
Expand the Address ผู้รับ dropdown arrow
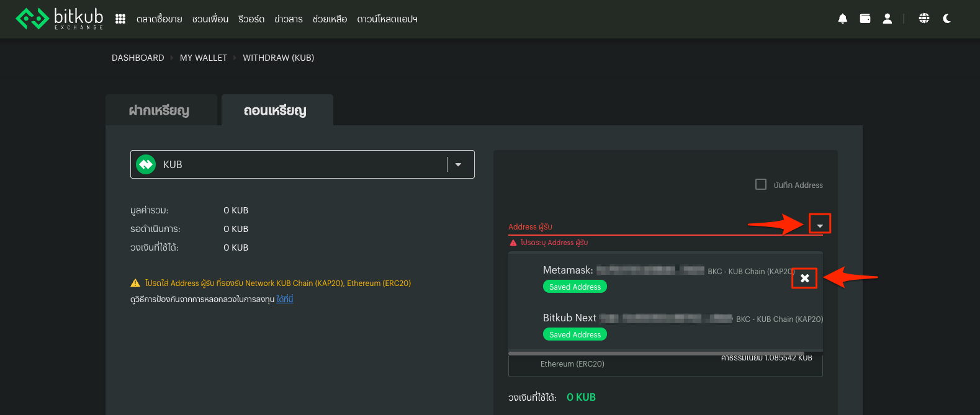click(820, 226)
